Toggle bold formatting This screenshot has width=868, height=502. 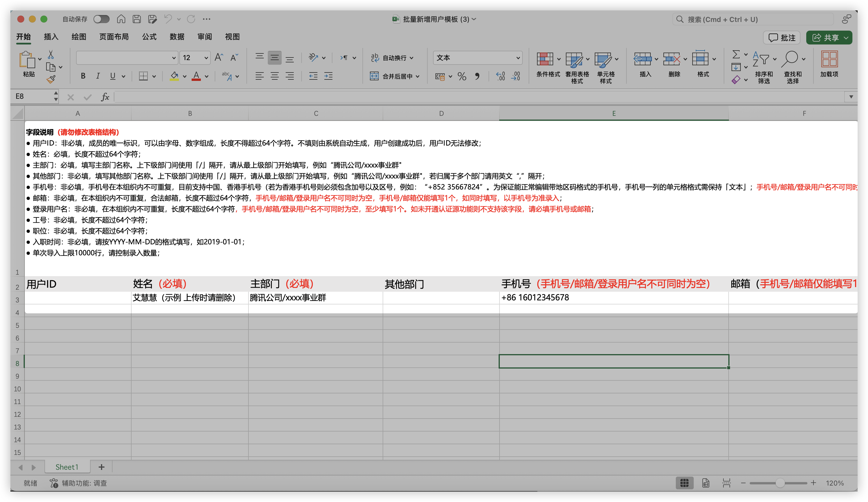click(83, 76)
